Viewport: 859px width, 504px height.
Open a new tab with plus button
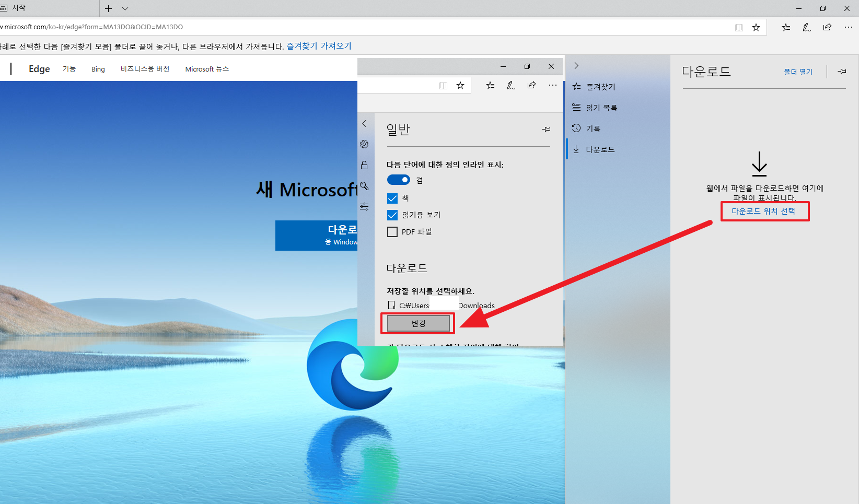108,8
